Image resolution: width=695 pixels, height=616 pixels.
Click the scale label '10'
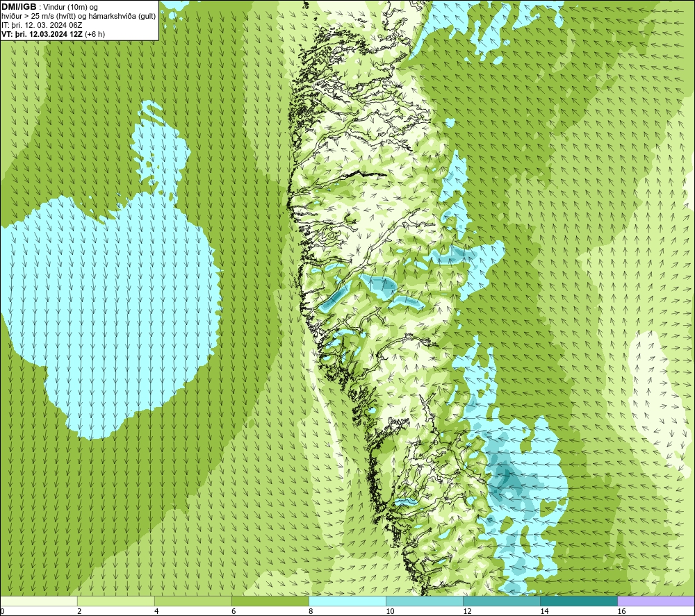point(390,611)
